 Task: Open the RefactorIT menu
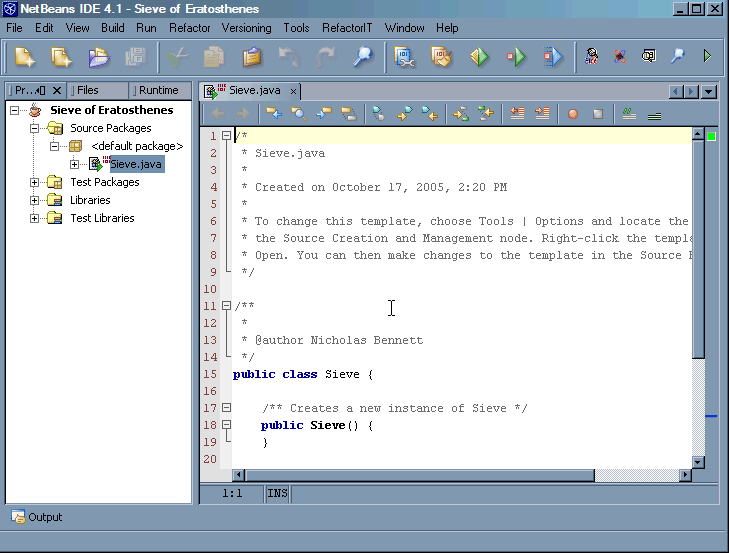[x=347, y=28]
